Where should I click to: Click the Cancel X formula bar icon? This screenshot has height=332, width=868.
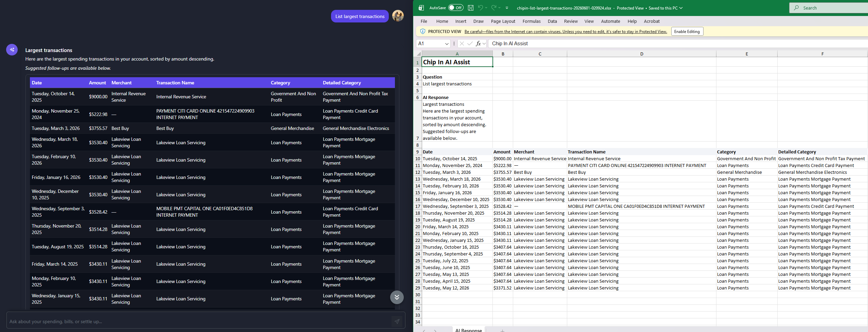(x=462, y=44)
